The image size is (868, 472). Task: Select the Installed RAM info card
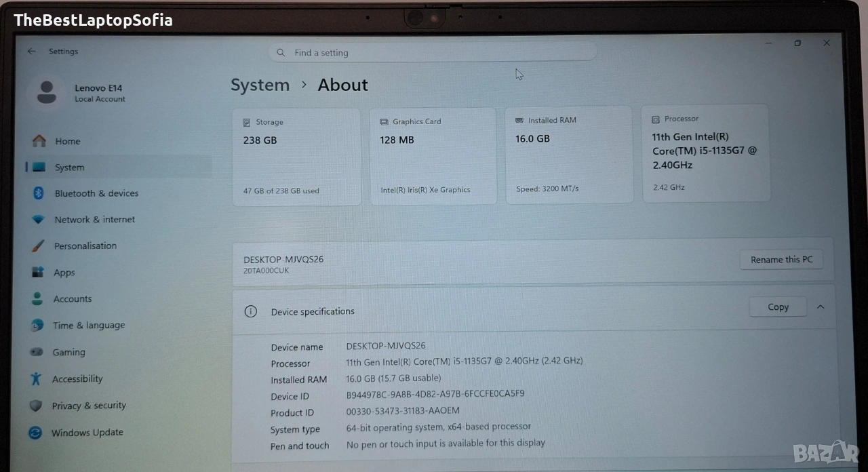coord(569,155)
